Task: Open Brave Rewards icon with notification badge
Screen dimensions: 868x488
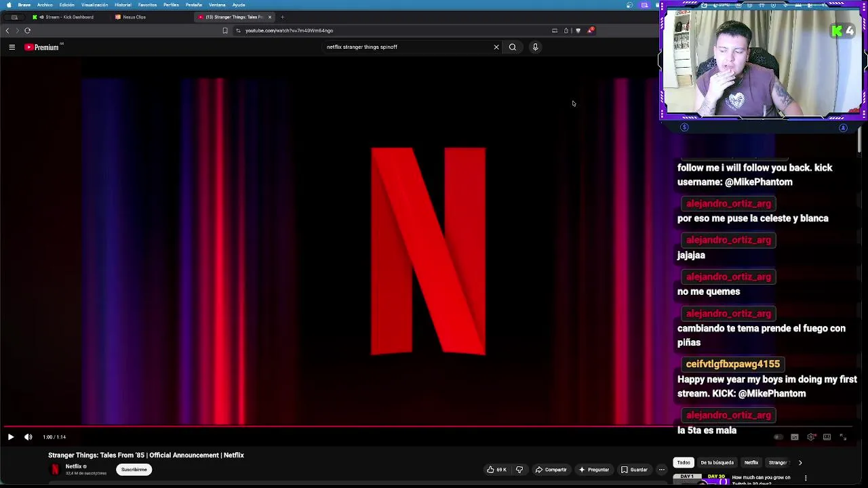Action: (591, 30)
